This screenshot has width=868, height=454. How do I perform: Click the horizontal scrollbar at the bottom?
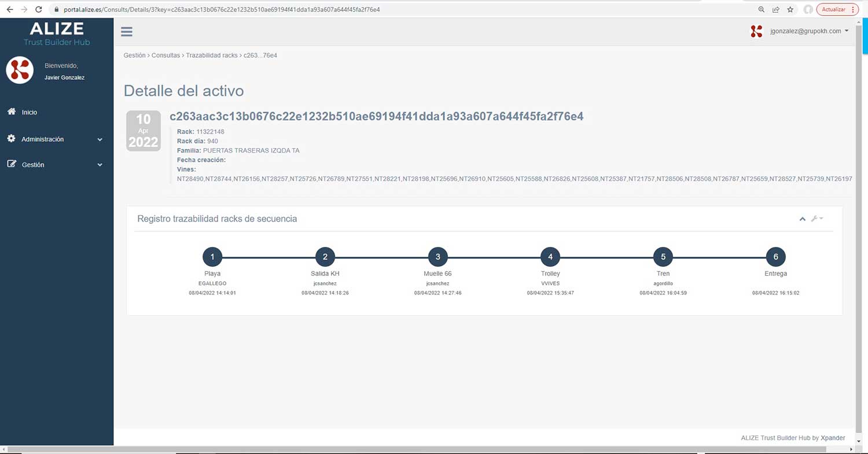click(405, 449)
